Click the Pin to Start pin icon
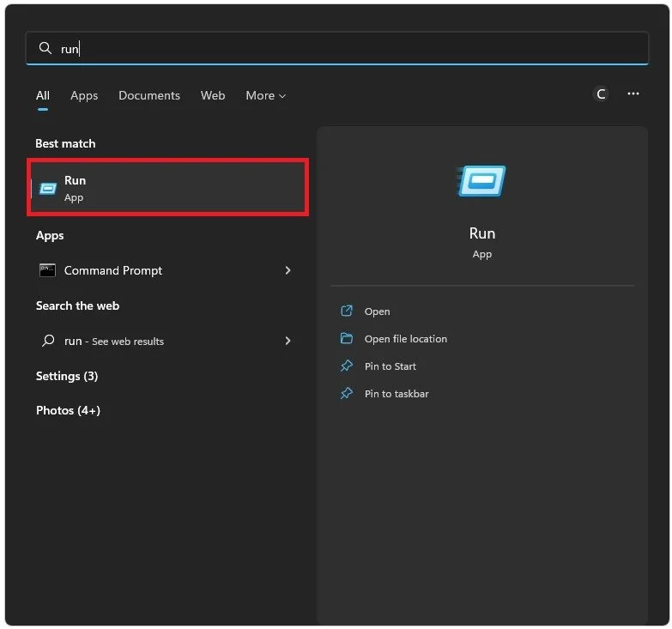This screenshot has height=629, width=672. (x=346, y=366)
